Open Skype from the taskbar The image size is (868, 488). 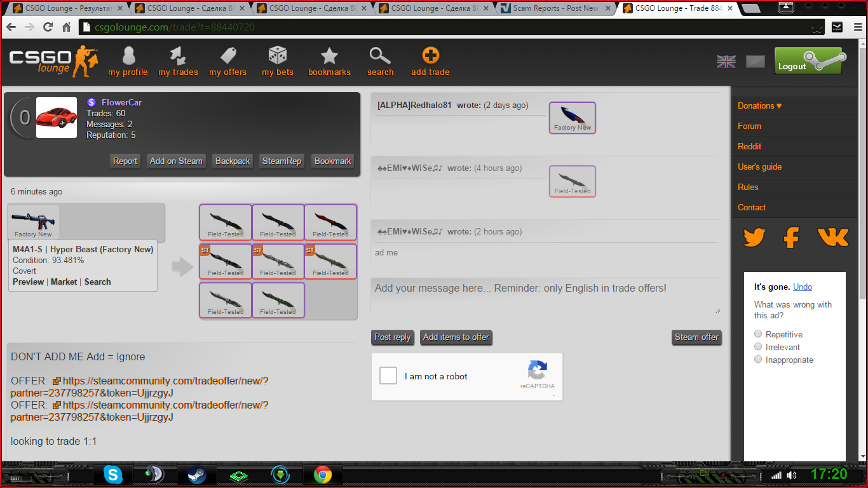[114, 475]
